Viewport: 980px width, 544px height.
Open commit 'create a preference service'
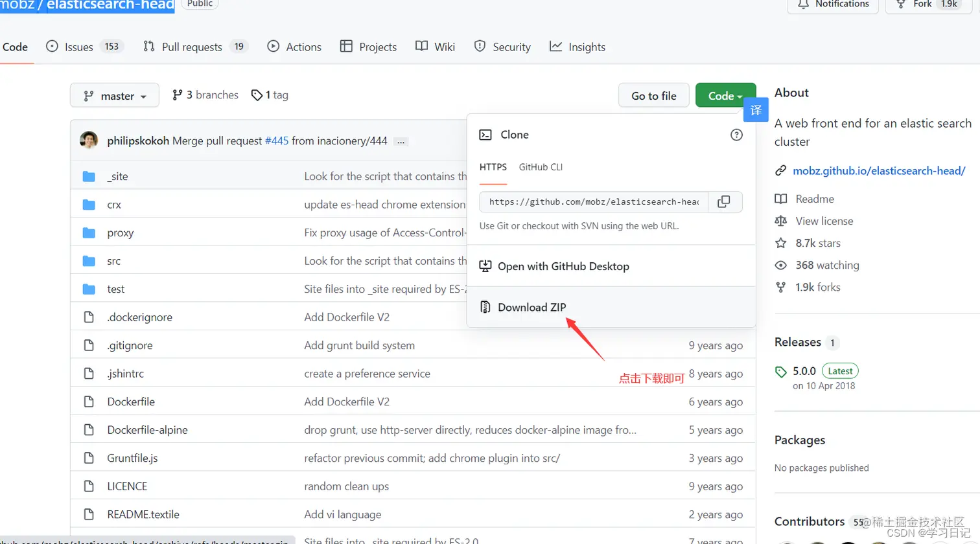(367, 374)
